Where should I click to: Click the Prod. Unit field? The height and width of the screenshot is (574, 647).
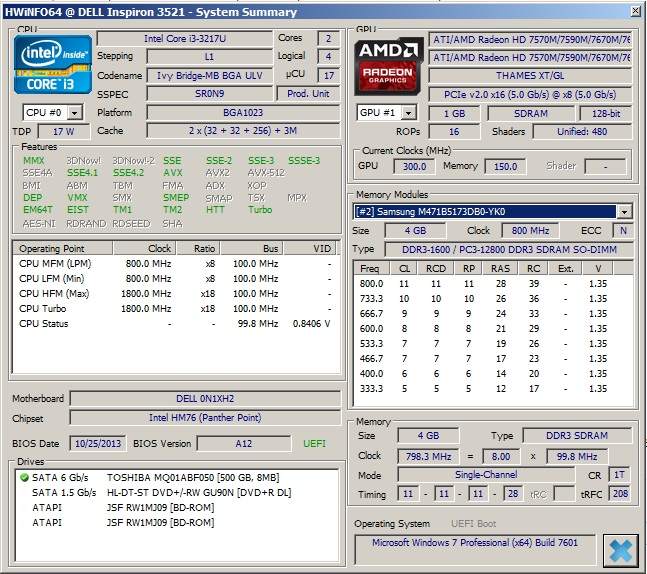click(x=308, y=94)
